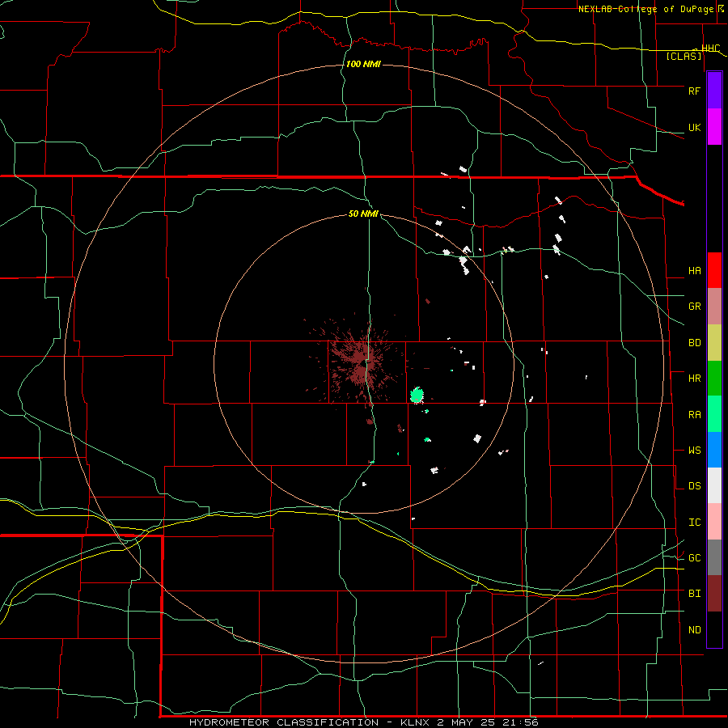
Task: Select the WS blue legend swatch
Action: [714, 450]
